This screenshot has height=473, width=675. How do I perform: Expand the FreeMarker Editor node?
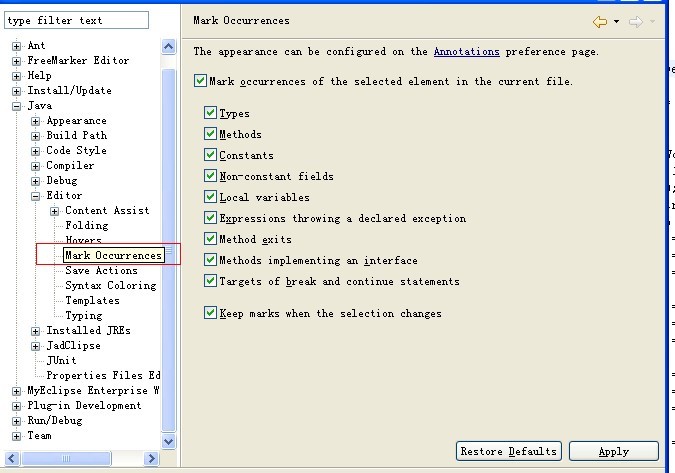[17, 61]
